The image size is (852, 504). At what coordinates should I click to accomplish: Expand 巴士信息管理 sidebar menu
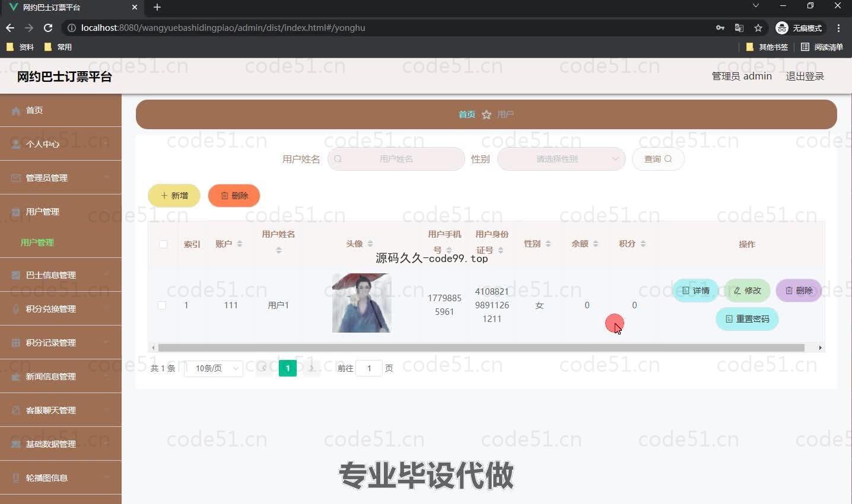tap(61, 275)
